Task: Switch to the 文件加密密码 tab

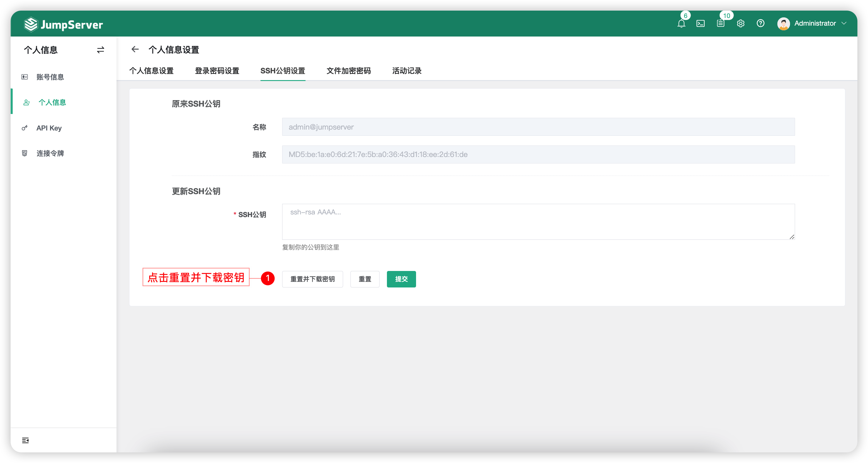Action: [348, 71]
